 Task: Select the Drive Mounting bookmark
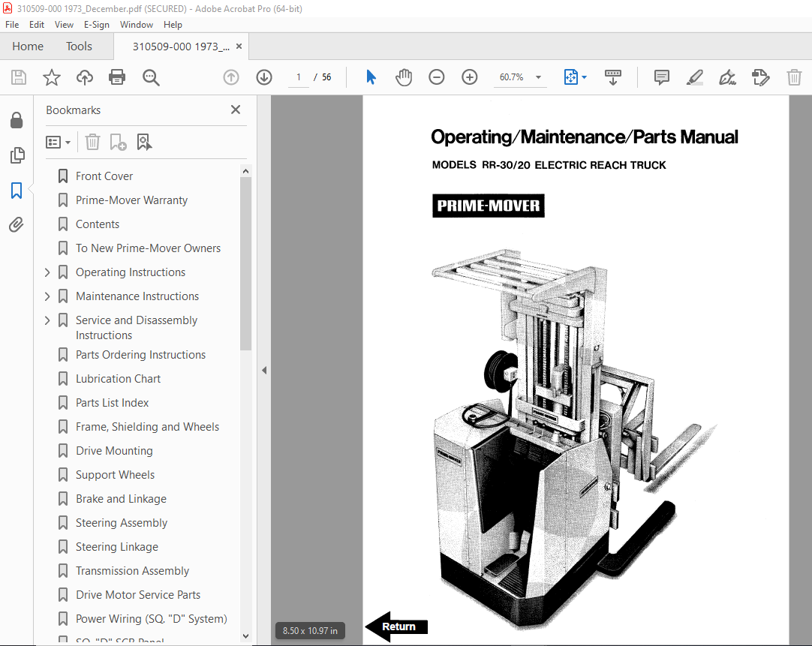[114, 451]
